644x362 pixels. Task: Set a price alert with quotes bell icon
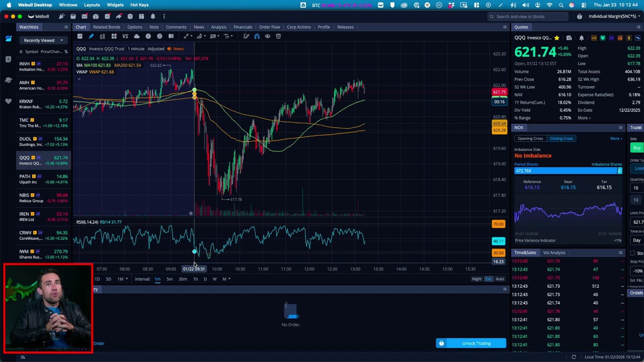[582, 38]
